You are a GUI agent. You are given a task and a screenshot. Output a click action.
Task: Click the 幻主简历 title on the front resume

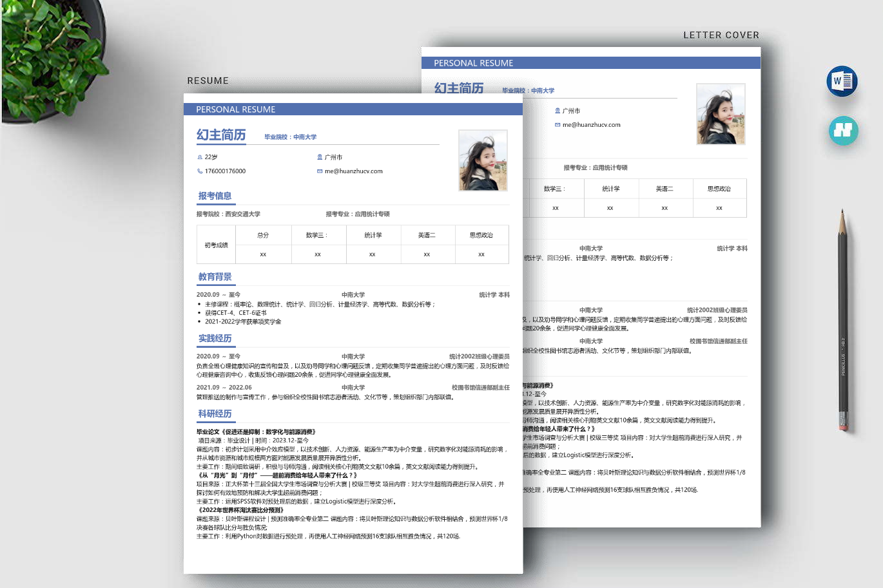(221, 135)
